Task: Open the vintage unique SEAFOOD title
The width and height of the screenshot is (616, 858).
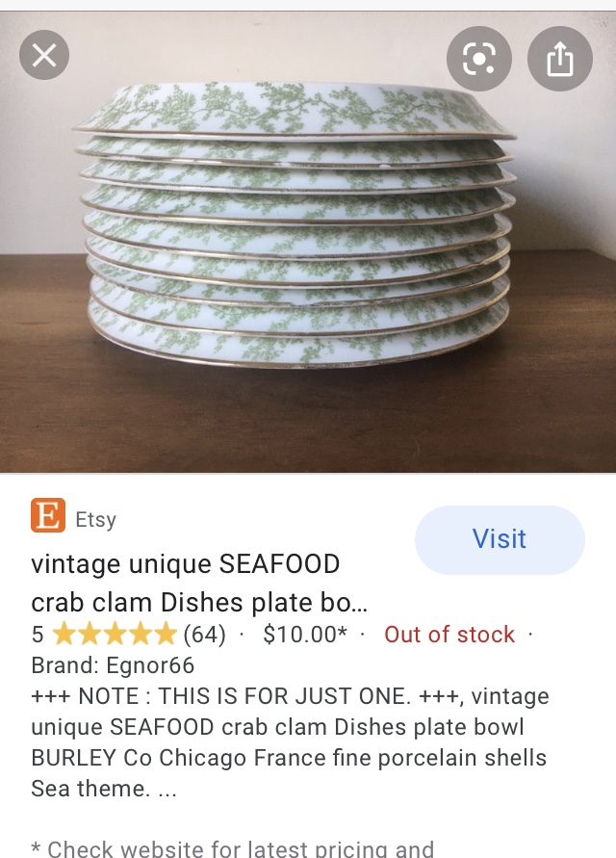Action: point(186,564)
